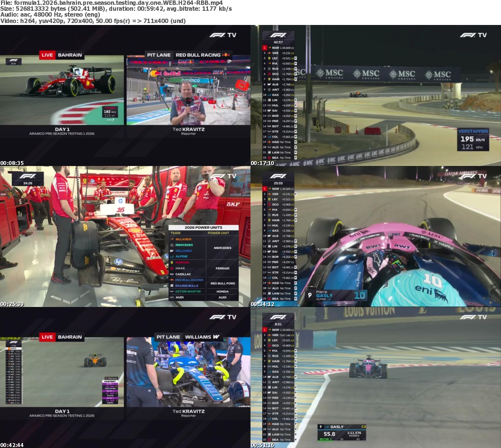Click the Gasly 55.8 sector time panel
Viewport: 501px width, 448px height.
coord(342,433)
